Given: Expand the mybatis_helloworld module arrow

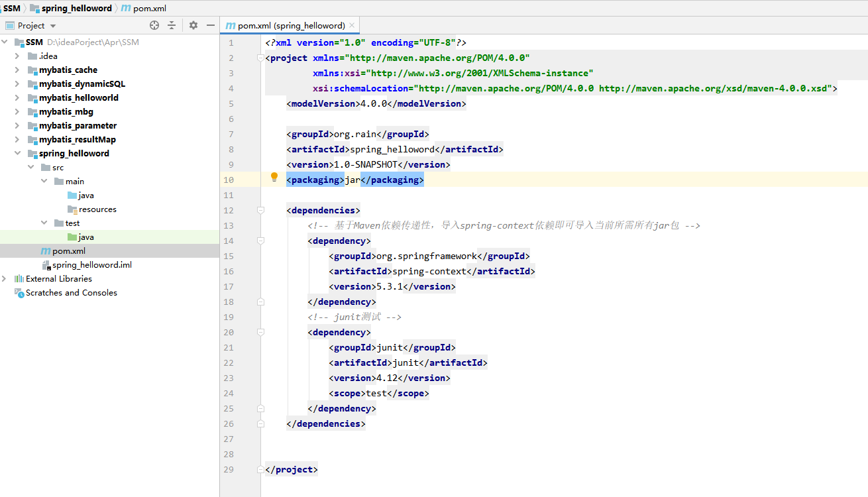Looking at the screenshot, I should tap(18, 98).
